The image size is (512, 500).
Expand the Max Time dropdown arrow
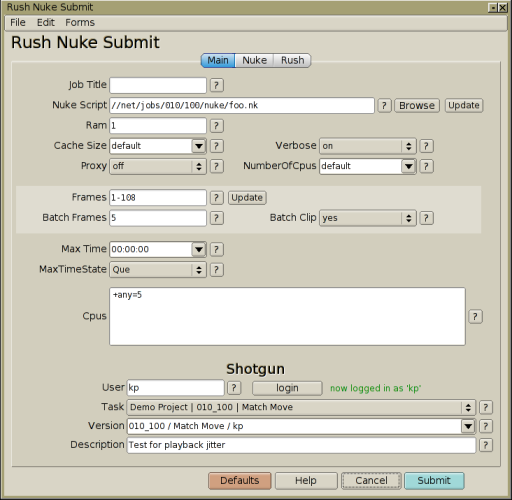tap(199, 249)
